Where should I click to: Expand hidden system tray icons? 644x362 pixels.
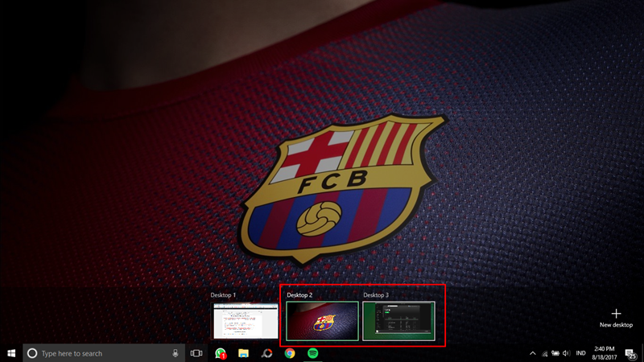point(531,353)
